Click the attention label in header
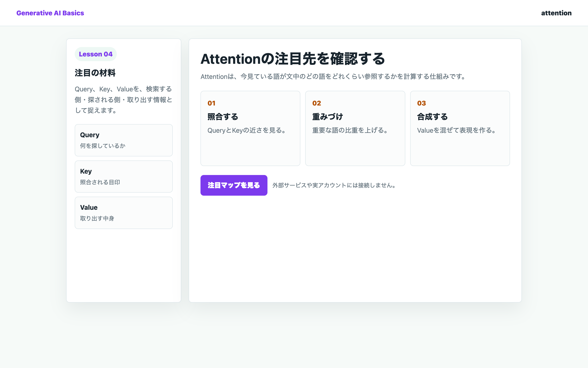Screen dimensions: 588x368 pyautogui.click(x=556, y=13)
